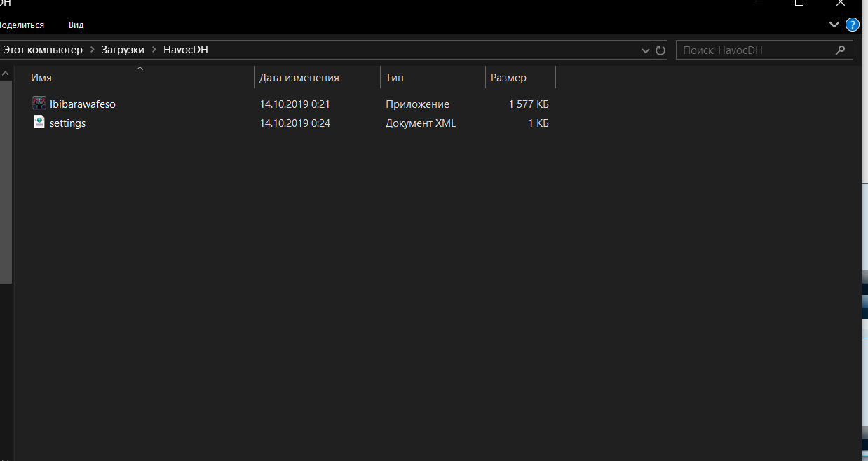Image resolution: width=868 pixels, height=461 pixels.
Task: Switch to the "Поделиться" ribbon tab
Action: coord(21,25)
